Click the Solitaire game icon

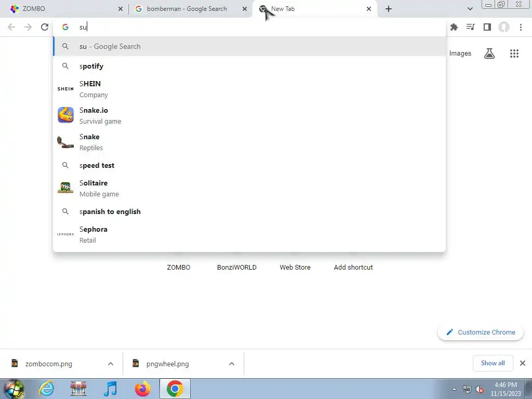(x=65, y=188)
